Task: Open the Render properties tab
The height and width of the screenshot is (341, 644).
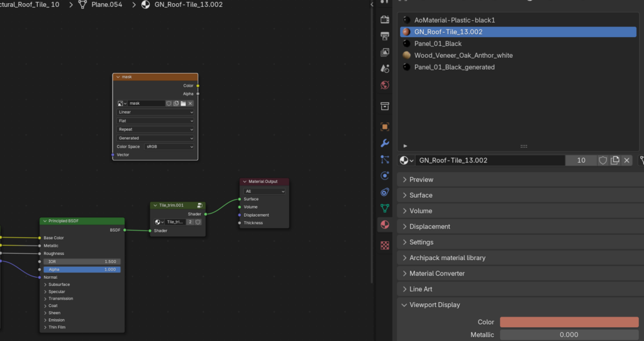Action: click(385, 19)
